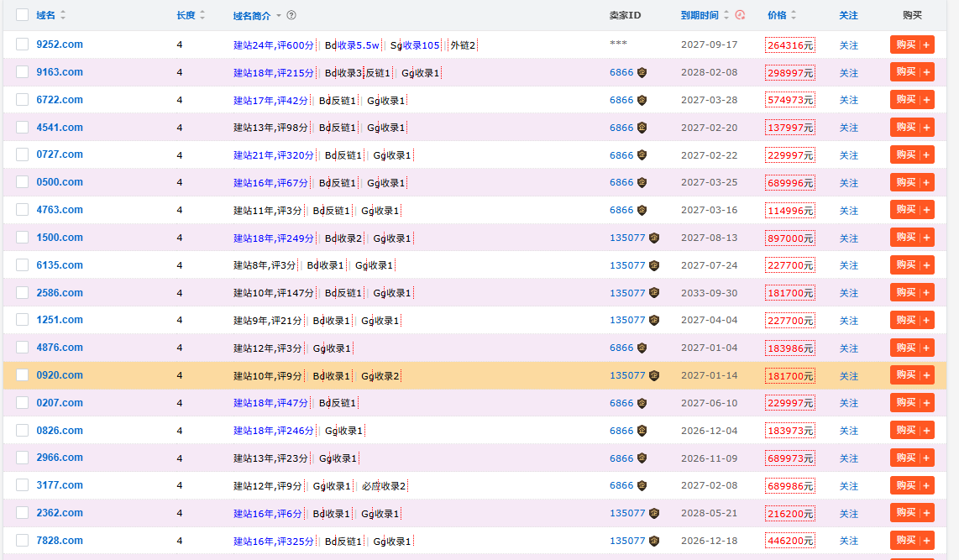This screenshot has width=959, height=560.
Task: Open the 0500.com domain link
Action: [x=60, y=182]
